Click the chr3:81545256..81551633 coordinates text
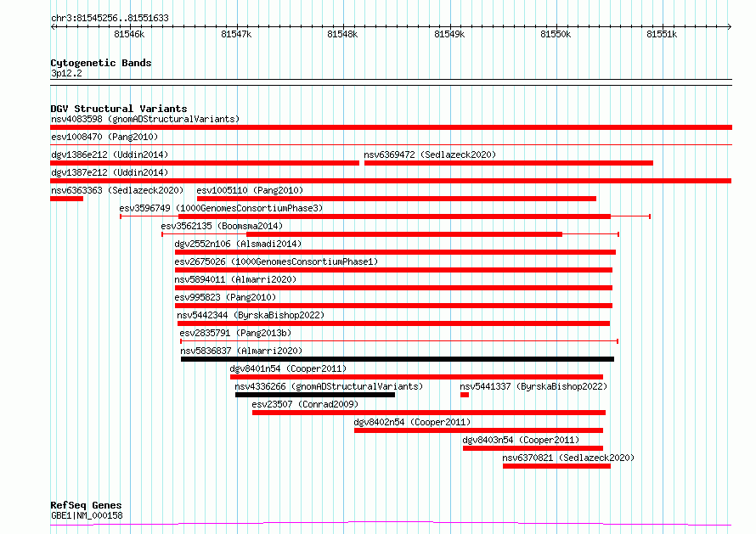The height and width of the screenshot is (534, 756). pos(110,19)
